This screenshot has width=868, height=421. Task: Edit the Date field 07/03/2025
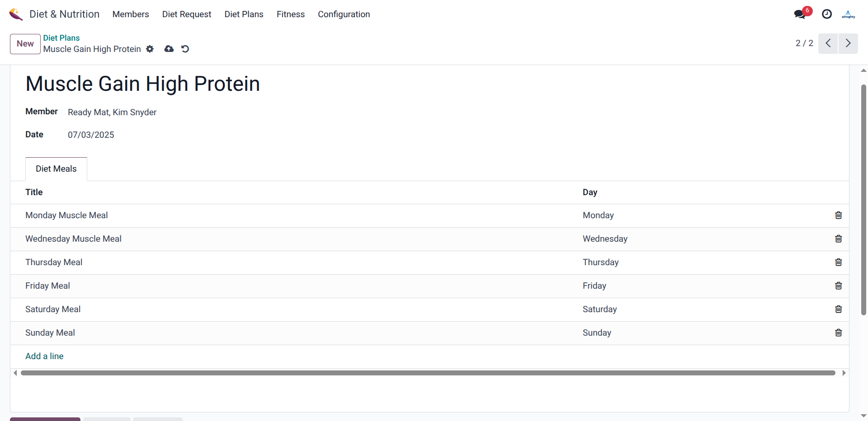pyautogui.click(x=91, y=135)
